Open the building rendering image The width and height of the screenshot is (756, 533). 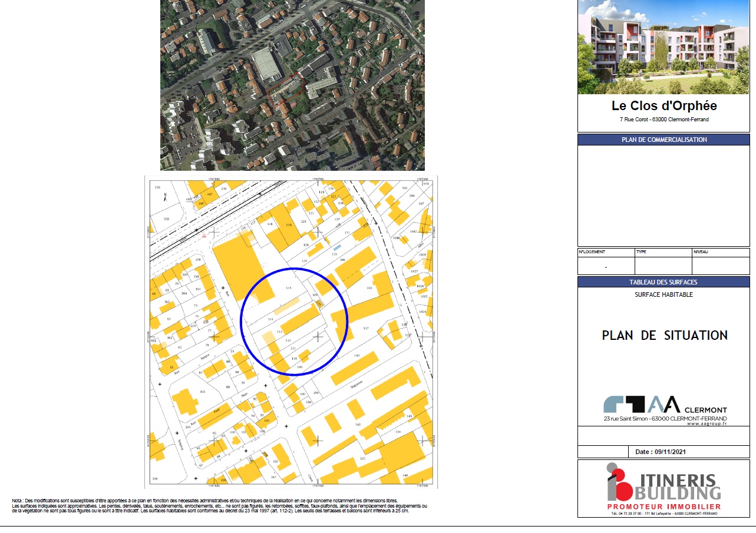point(663,47)
